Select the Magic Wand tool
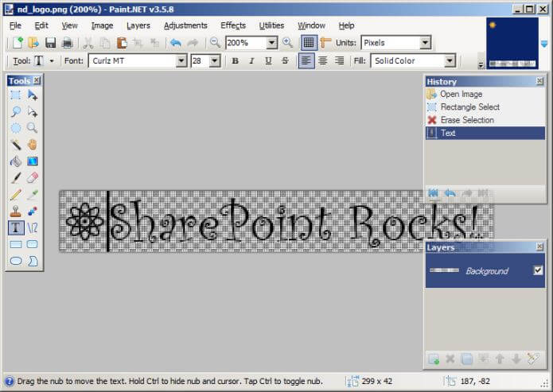This screenshot has height=392, width=553. (16, 145)
